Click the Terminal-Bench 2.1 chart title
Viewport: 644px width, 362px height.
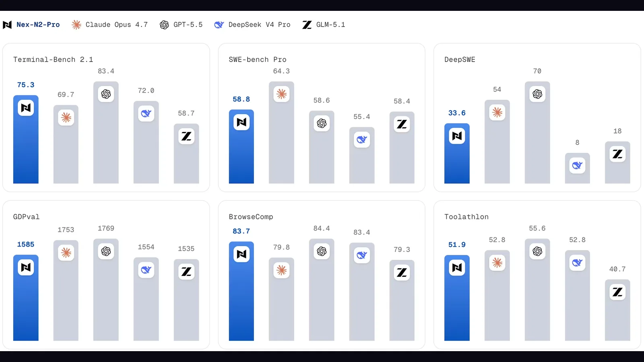(53, 60)
